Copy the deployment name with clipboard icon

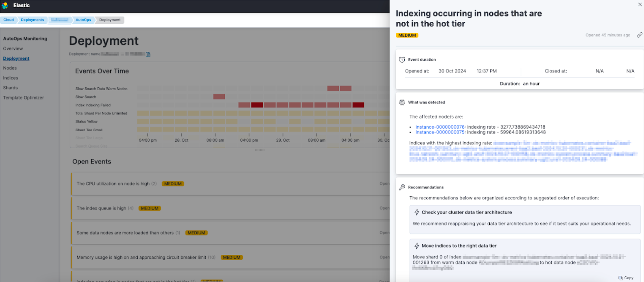[x=148, y=54]
